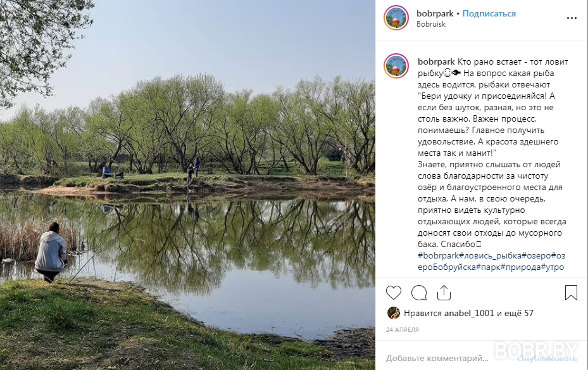Save post with bookmark icon
The width and height of the screenshot is (588, 370).
tap(571, 293)
